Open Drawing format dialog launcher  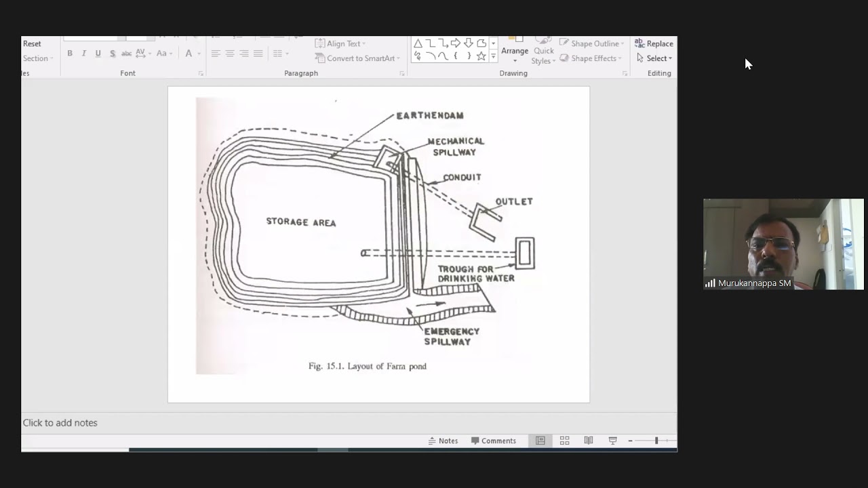pyautogui.click(x=625, y=73)
